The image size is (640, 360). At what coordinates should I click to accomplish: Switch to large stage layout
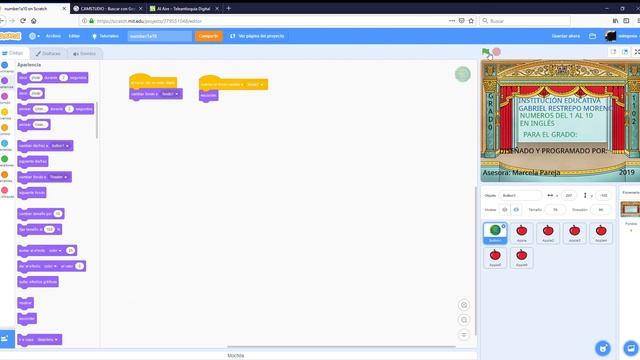coord(625,52)
